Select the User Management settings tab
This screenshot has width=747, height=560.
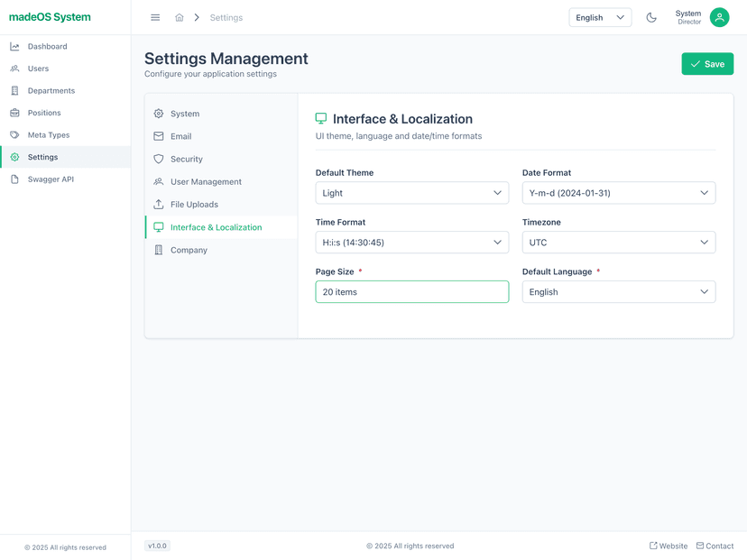tap(221, 182)
